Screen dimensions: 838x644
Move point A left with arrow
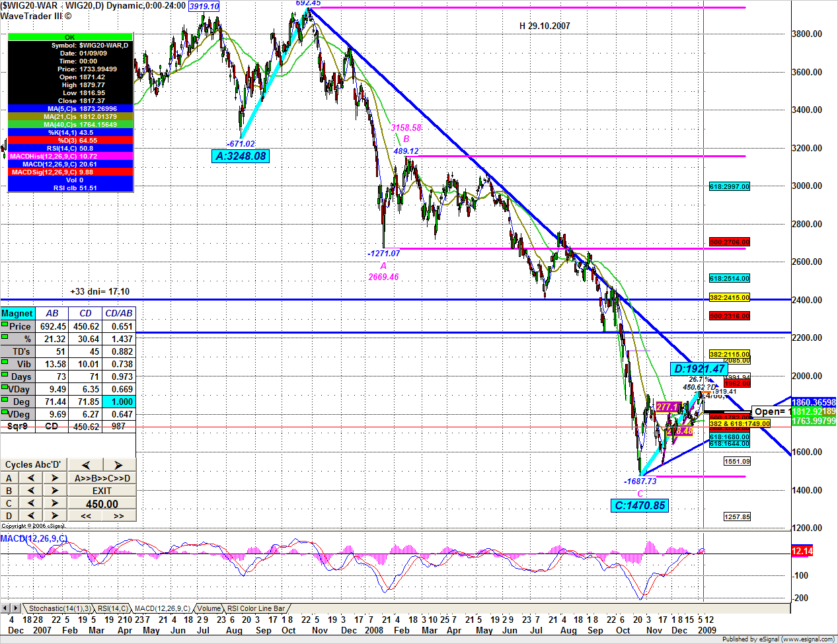pyautogui.click(x=30, y=478)
